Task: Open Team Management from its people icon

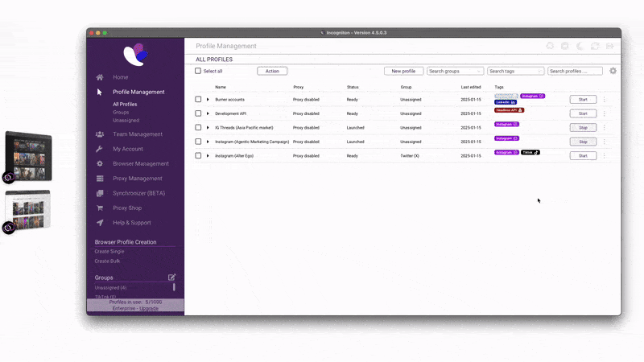Action: 99,134
